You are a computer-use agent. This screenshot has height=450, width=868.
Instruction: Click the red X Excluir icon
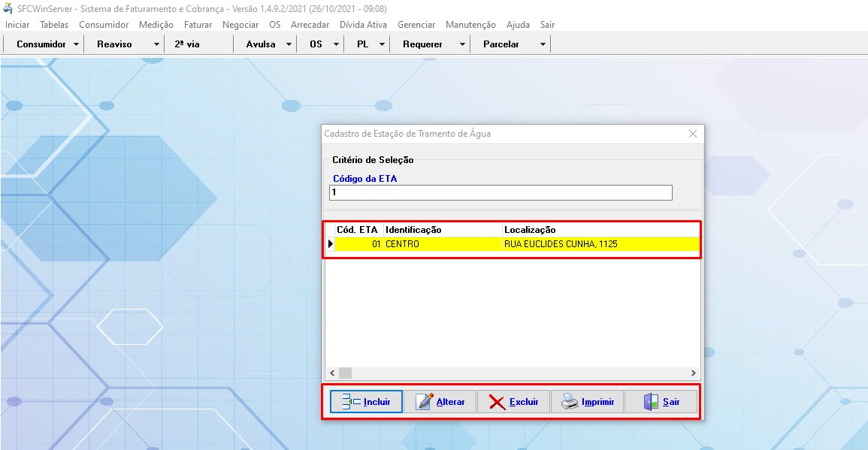497,402
